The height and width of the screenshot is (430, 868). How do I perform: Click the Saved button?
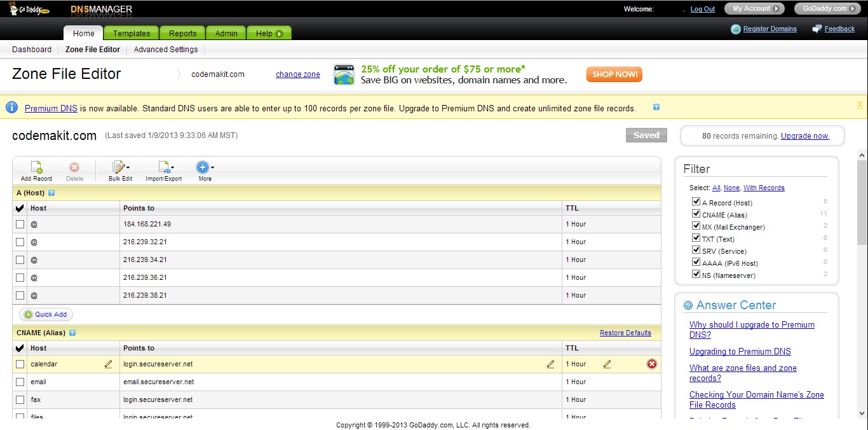tap(646, 135)
